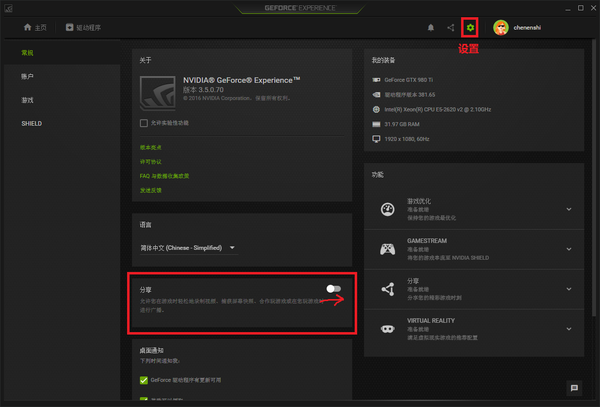This screenshot has width=600, height=407.
Task: Click the 31.97 GB RAM icon
Action: click(x=376, y=124)
